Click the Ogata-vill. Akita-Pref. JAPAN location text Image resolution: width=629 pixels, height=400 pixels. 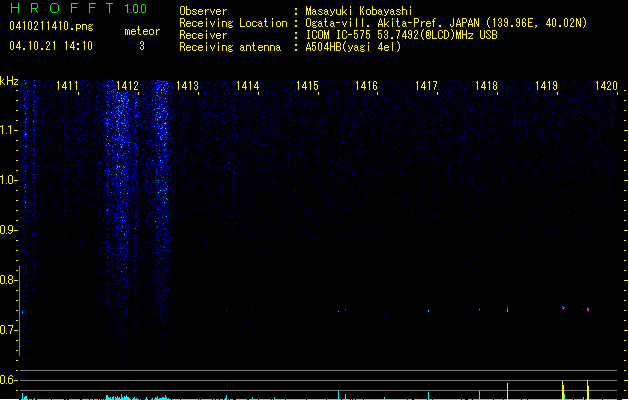pos(446,23)
